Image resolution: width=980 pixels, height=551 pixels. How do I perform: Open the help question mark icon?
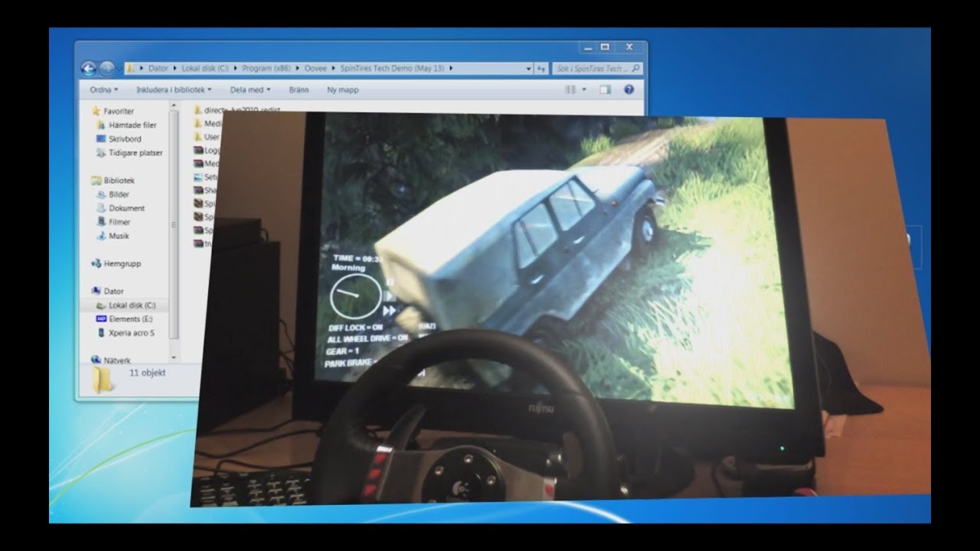629,90
